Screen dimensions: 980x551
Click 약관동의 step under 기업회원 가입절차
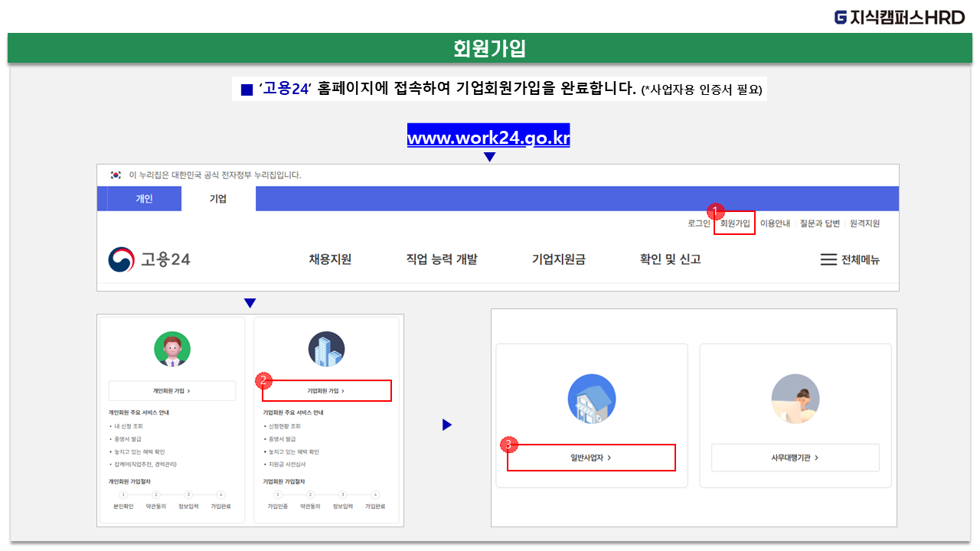(310, 507)
